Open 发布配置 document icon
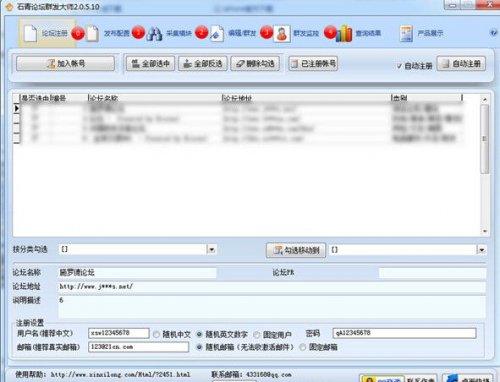The height and width of the screenshot is (382, 500). pos(92,33)
